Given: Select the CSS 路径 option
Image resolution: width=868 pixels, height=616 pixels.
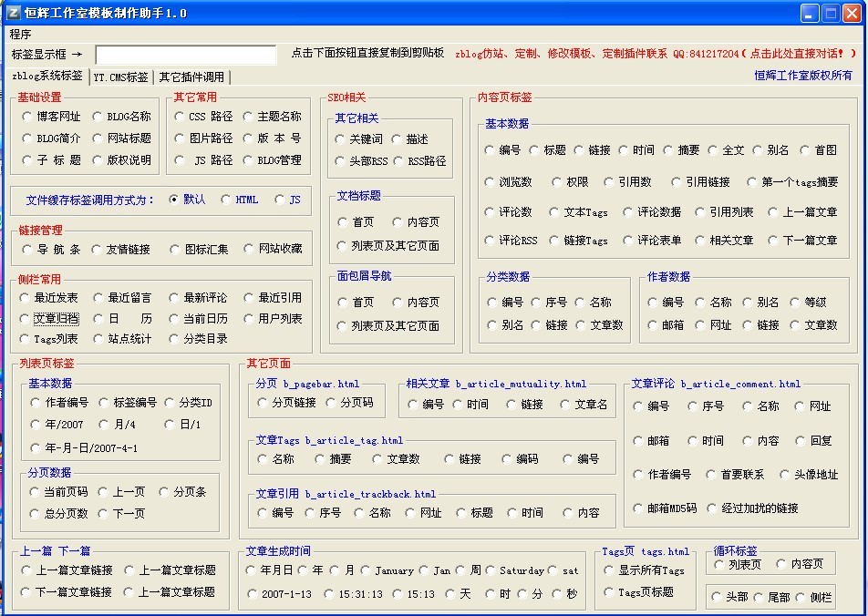Looking at the screenshot, I should coord(179,117).
